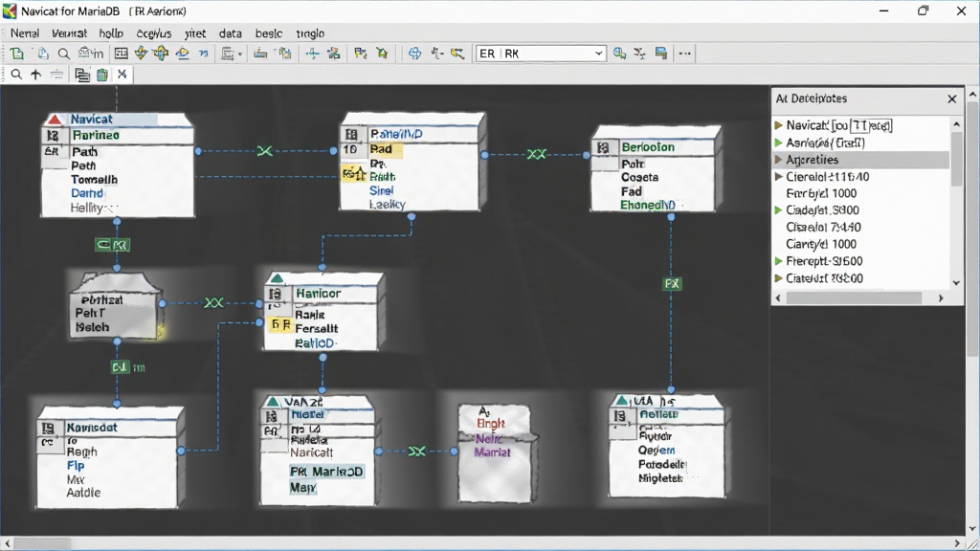980x551 pixels.
Task: Click the Navicat app logo in the title bar
Action: click(x=10, y=11)
